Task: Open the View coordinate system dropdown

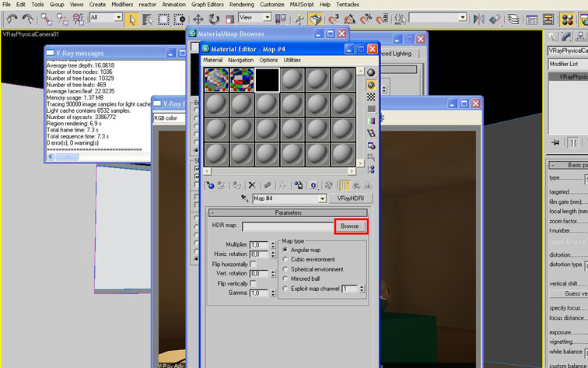Action: click(267, 17)
